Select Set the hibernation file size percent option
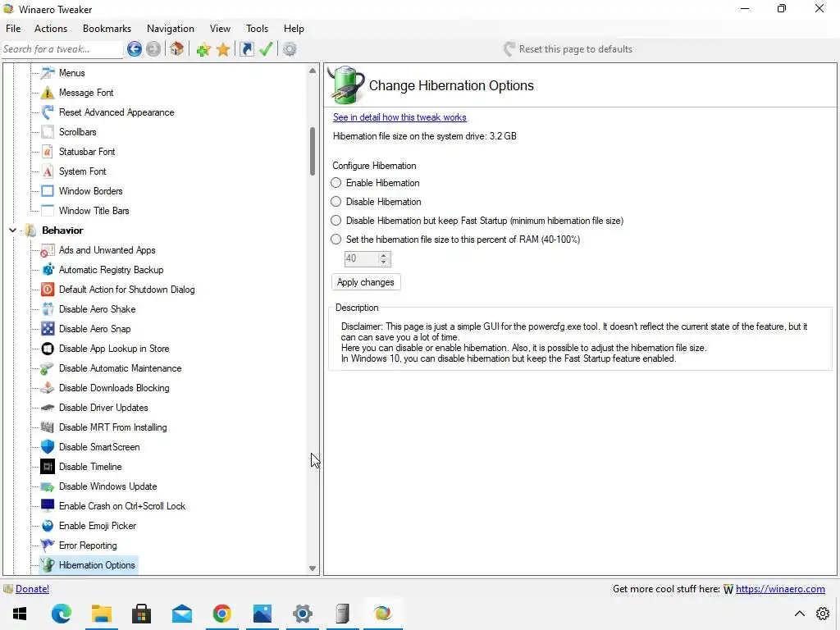Image resolution: width=840 pixels, height=630 pixels. coord(336,240)
